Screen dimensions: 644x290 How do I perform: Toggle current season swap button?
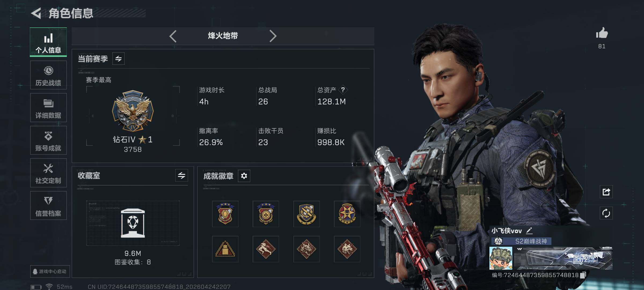click(x=118, y=59)
